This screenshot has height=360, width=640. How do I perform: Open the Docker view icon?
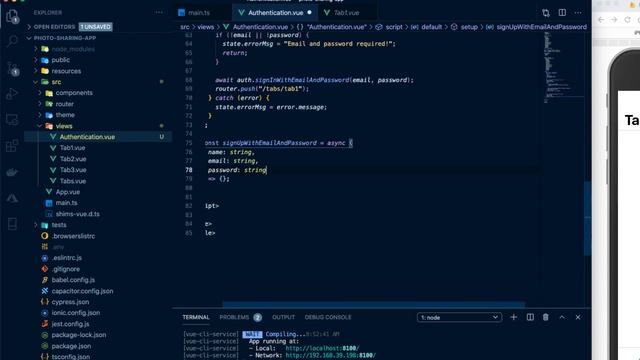tap(12, 172)
